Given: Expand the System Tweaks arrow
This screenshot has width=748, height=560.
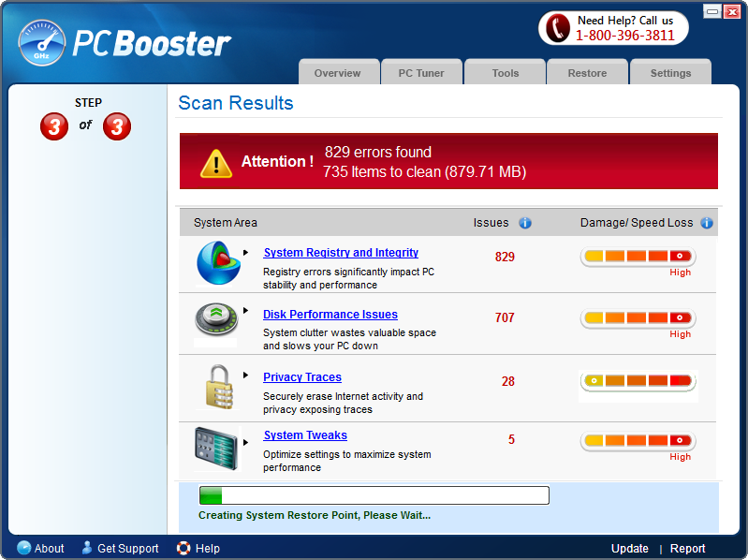Looking at the screenshot, I should click(245, 442).
